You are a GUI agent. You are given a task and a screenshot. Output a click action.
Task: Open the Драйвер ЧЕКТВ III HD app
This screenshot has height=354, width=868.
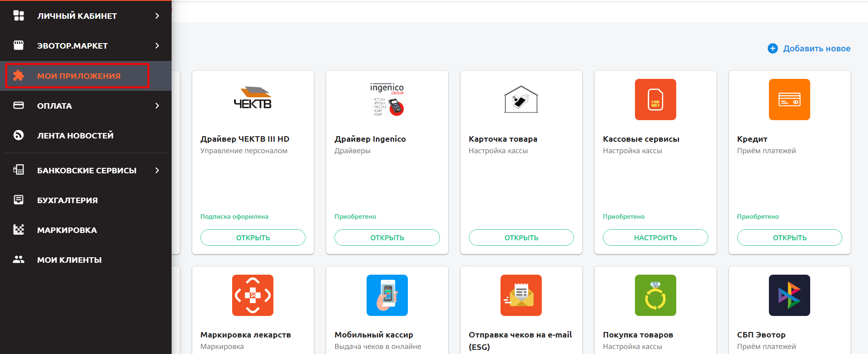pyautogui.click(x=253, y=238)
